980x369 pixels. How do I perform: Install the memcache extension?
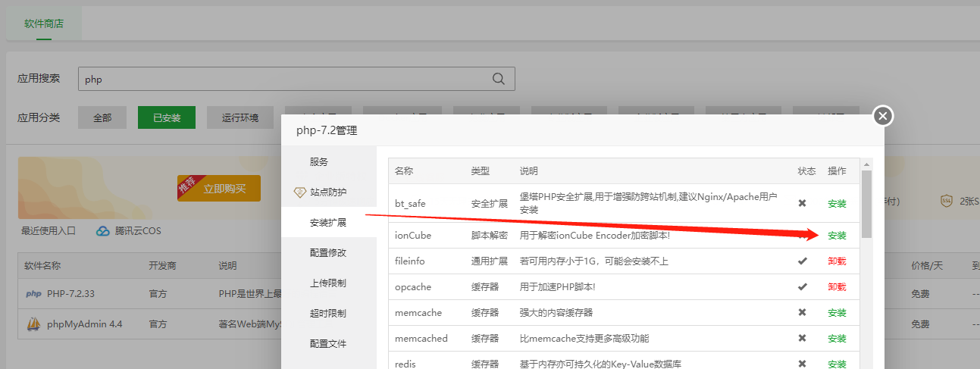coord(837,313)
